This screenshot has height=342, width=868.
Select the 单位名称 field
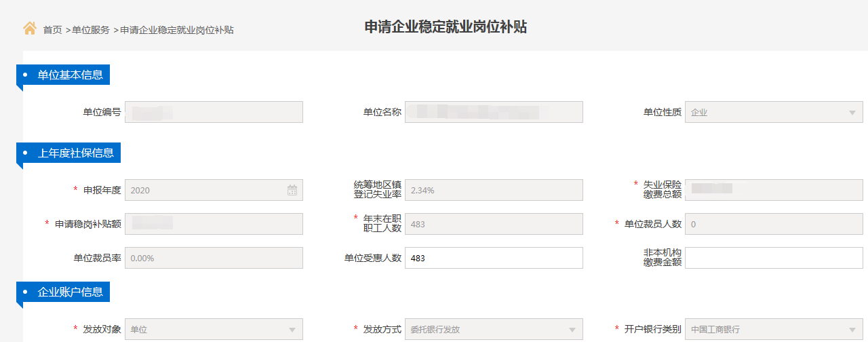(x=494, y=113)
